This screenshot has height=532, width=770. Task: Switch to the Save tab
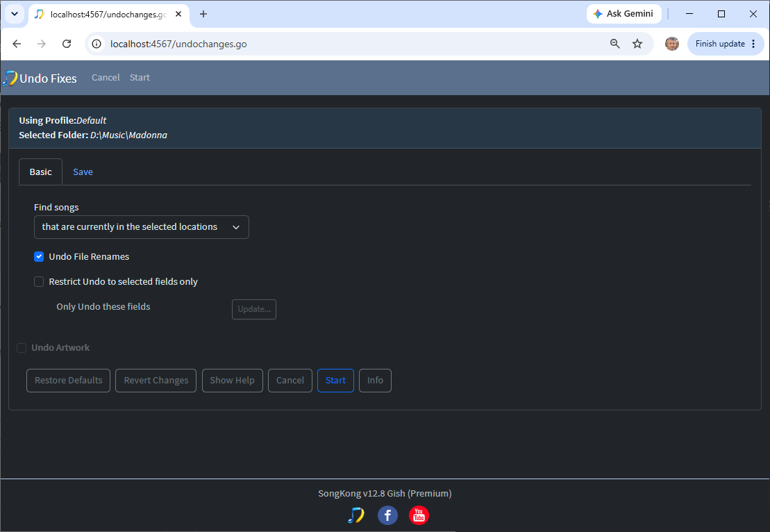pyautogui.click(x=83, y=172)
